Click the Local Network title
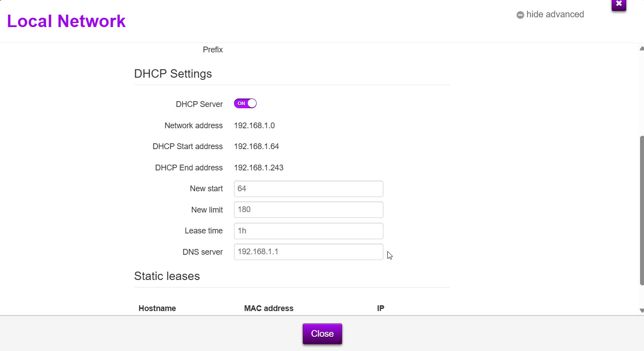Viewport: 644px width, 351px height. (x=66, y=21)
